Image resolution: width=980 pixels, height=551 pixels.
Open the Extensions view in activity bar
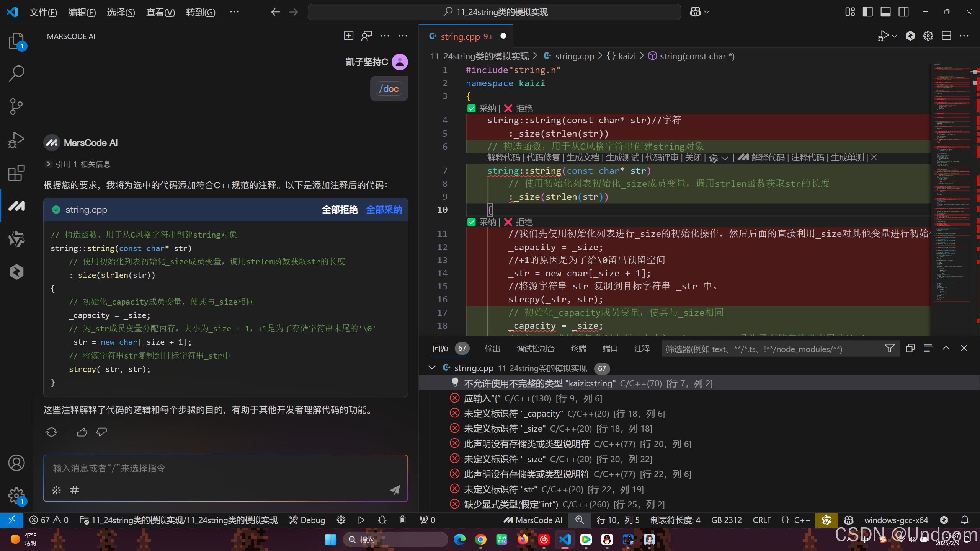[16, 173]
